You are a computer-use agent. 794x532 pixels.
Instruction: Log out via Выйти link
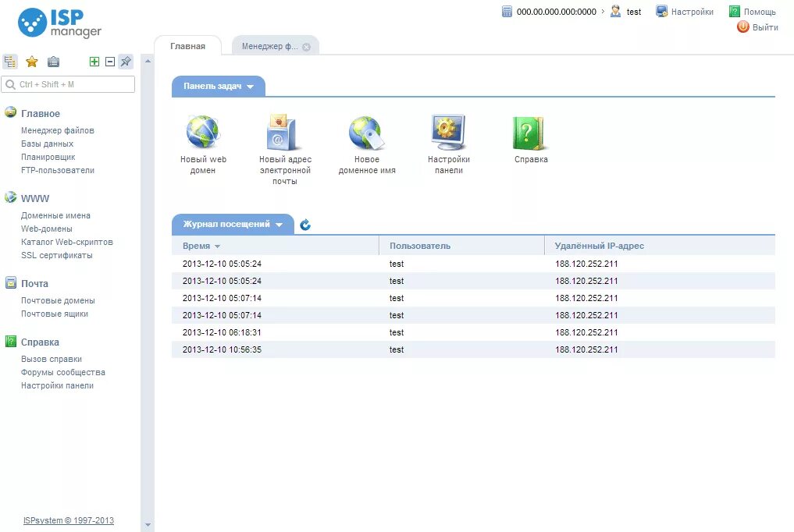click(x=765, y=27)
